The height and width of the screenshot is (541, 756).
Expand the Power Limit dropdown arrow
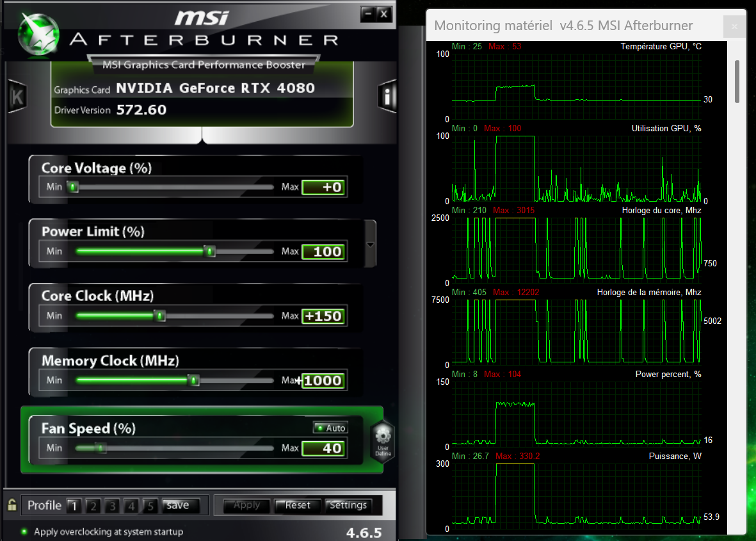[369, 245]
